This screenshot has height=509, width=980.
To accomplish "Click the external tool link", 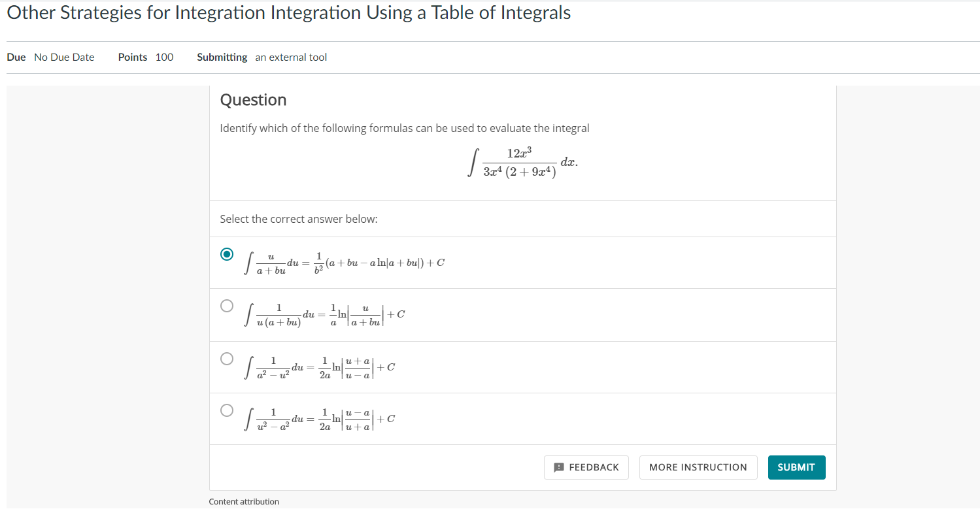I will point(290,57).
